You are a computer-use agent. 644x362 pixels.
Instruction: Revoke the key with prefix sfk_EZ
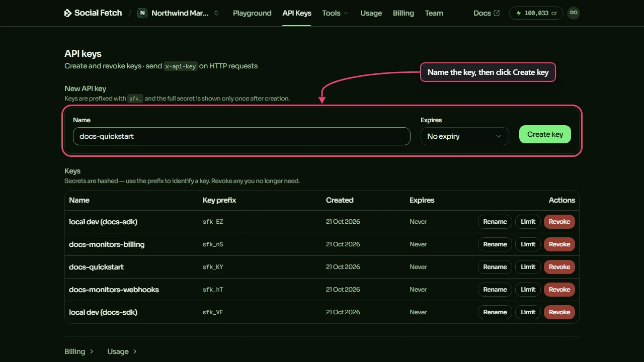click(x=559, y=222)
